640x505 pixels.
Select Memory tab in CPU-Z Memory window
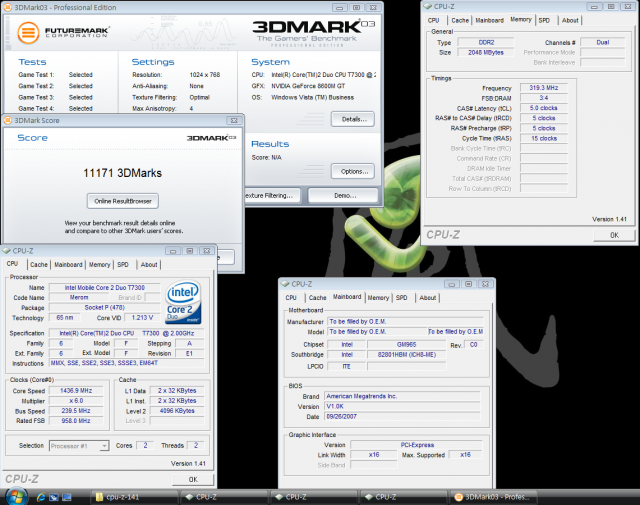coord(521,20)
